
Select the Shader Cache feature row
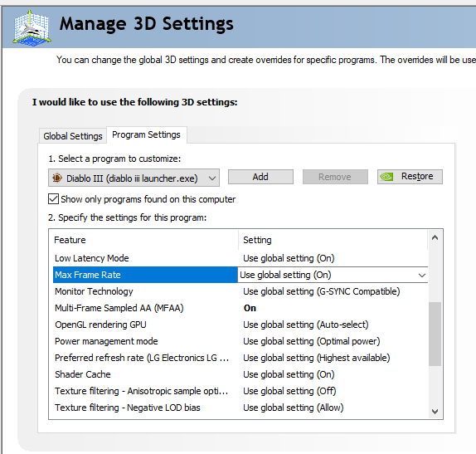point(240,374)
